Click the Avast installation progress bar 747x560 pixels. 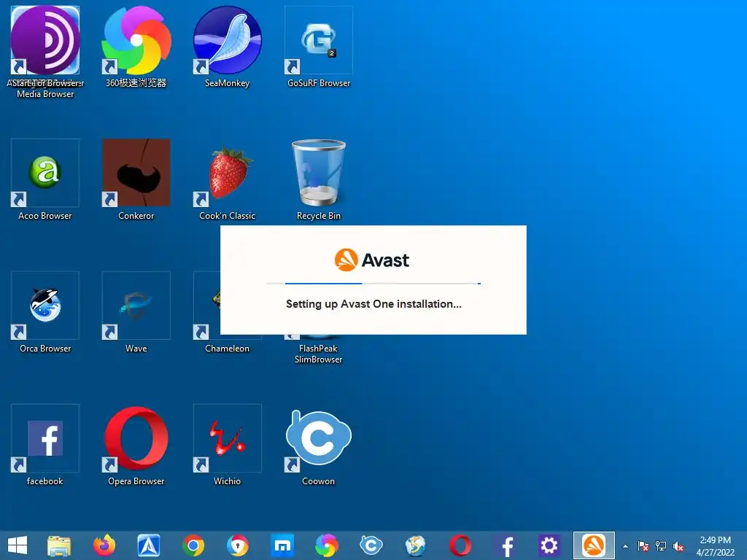(x=373, y=284)
